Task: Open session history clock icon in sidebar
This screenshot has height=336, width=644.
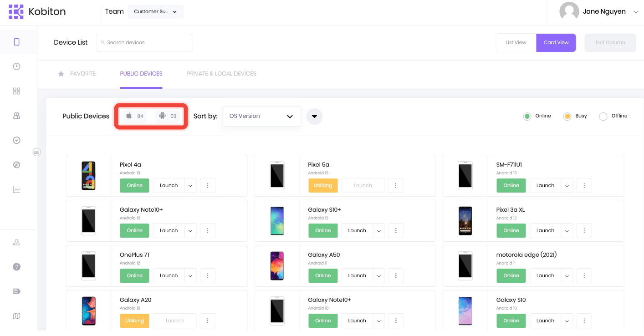Action: [17, 66]
